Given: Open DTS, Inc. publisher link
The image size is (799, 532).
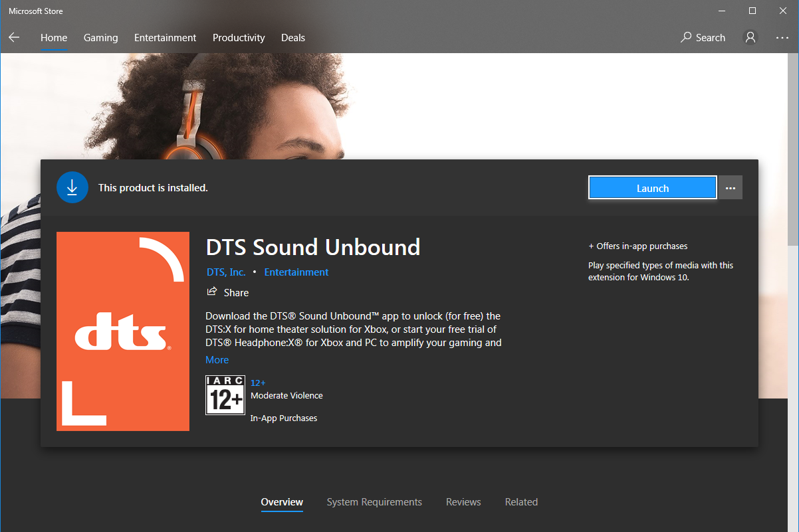Looking at the screenshot, I should [226, 272].
